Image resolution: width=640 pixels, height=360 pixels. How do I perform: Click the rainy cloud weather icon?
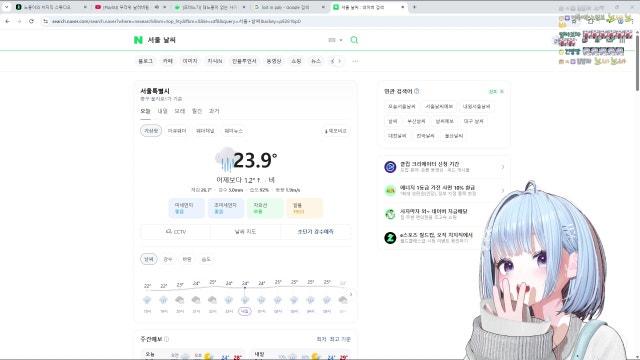(225, 160)
